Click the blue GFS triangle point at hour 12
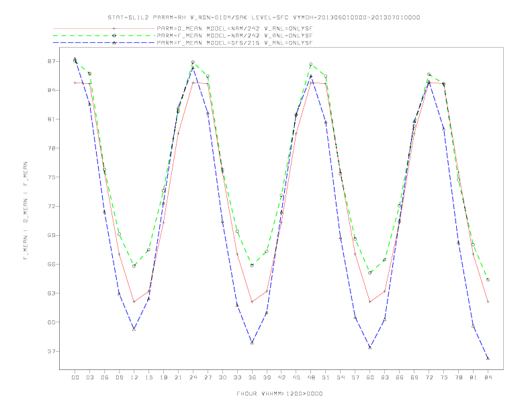The width and height of the screenshot is (532, 411). tap(134, 329)
